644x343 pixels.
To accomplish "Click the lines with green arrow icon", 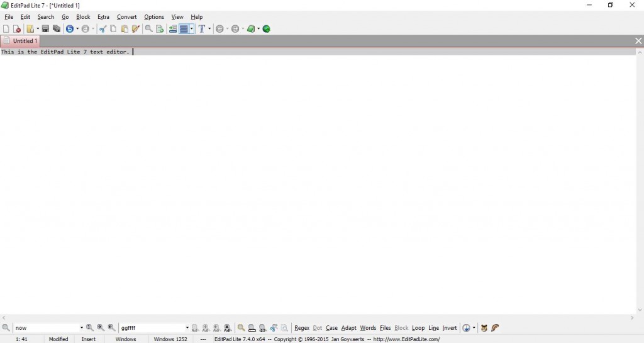I will point(173,29).
